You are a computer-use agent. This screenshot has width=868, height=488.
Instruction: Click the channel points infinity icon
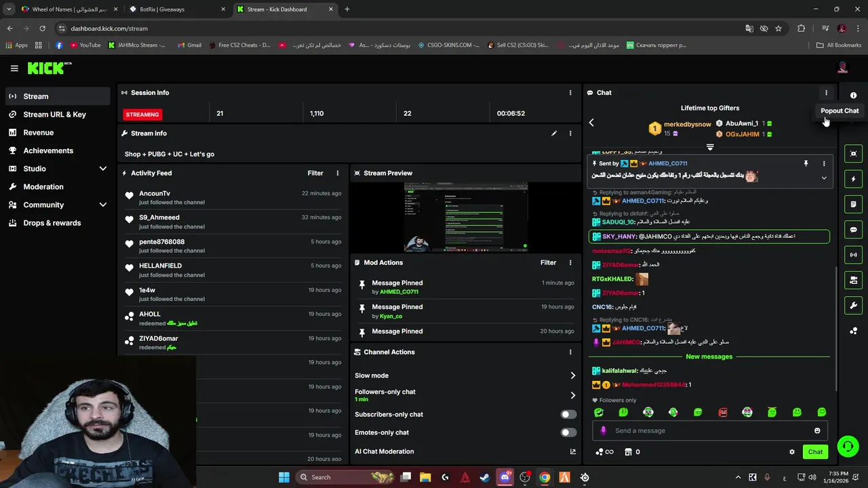coord(604,452)
